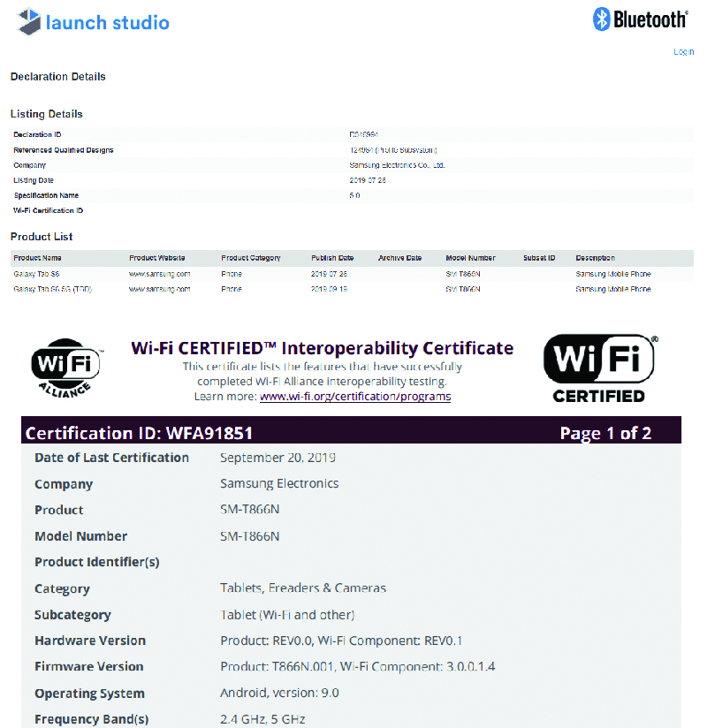Viewport: 707px width, 728px height.
Task: Click 2.4 GHz, 5 GHz frequency value
Action: [x=262, y=719]
